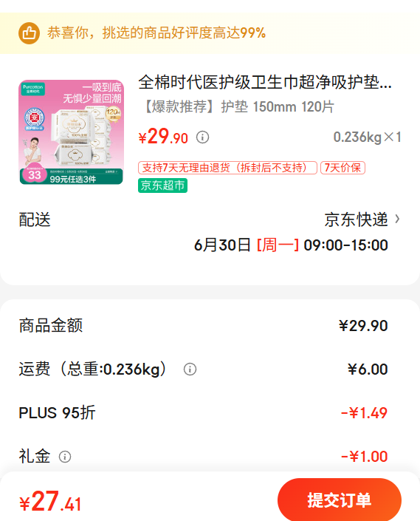
Task: Tap the 7天价保 price protection tag
Action: (342, 168)
